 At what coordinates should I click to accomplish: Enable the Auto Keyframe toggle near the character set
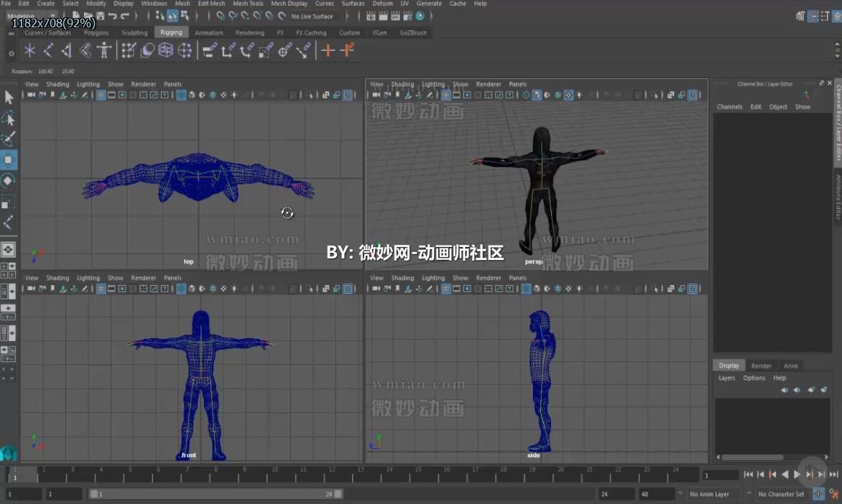click(x=818, y=494)
